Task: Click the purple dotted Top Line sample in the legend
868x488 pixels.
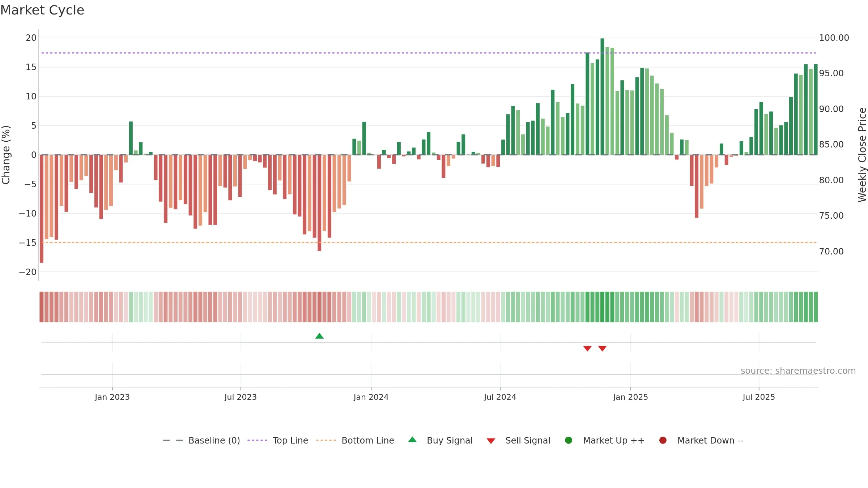Action: [257, 440]
